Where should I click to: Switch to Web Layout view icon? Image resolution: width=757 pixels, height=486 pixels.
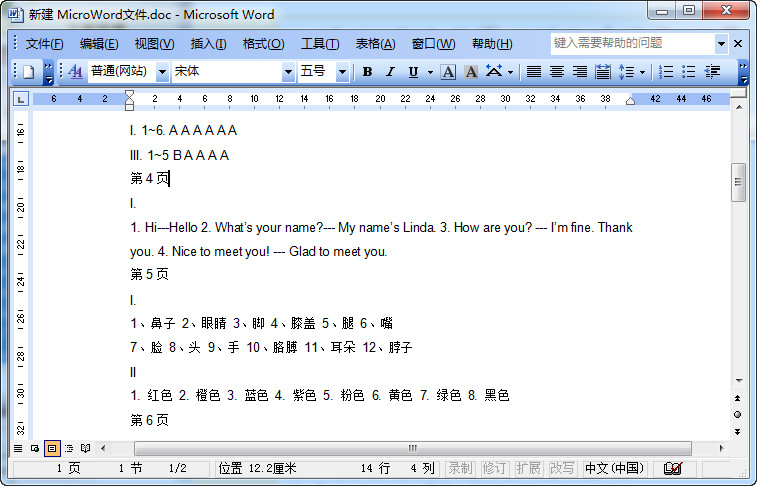(x=35, y=449)
